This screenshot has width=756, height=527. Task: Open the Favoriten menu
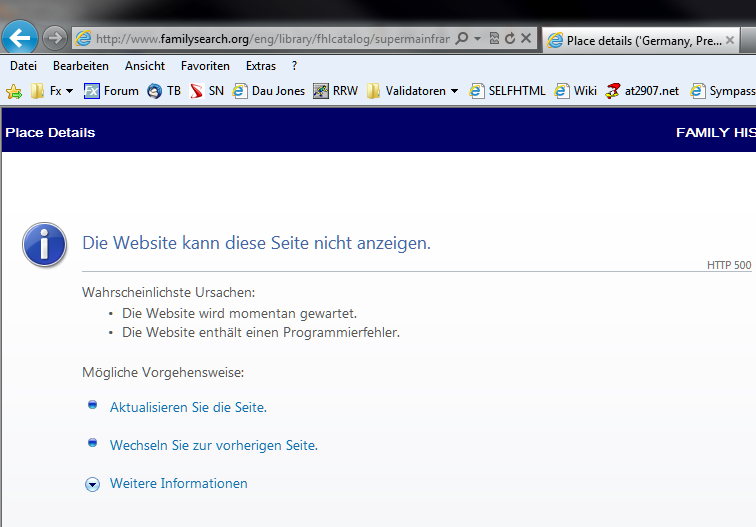tap(205, 66)
